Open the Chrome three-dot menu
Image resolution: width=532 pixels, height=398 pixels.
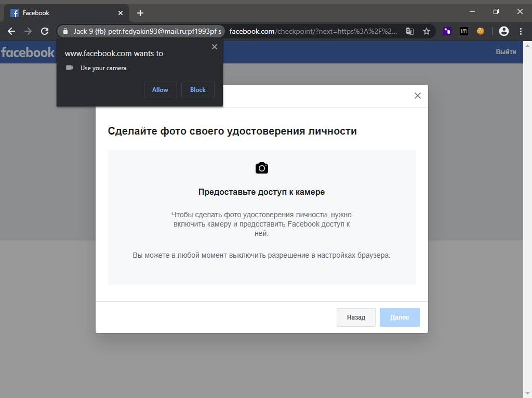[521, 32]
